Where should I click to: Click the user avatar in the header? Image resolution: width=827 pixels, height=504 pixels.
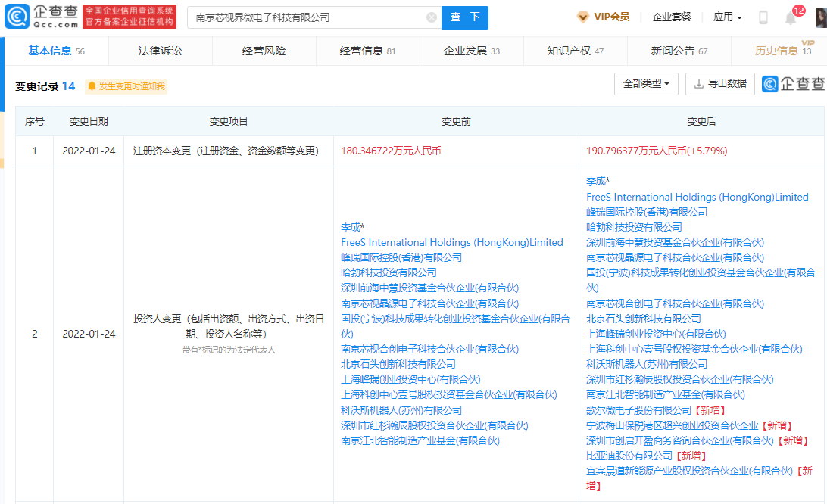pyautogui.click(x=821, y=17)
